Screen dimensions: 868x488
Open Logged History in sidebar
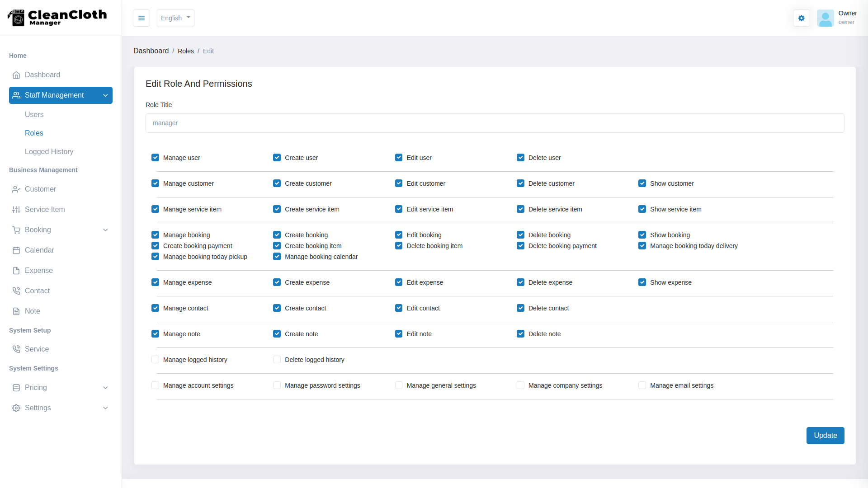coord(49,152)
